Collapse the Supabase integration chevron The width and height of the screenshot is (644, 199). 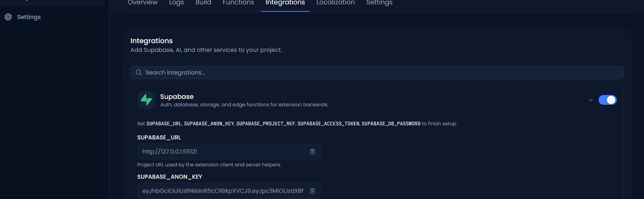tap(590, 100)
